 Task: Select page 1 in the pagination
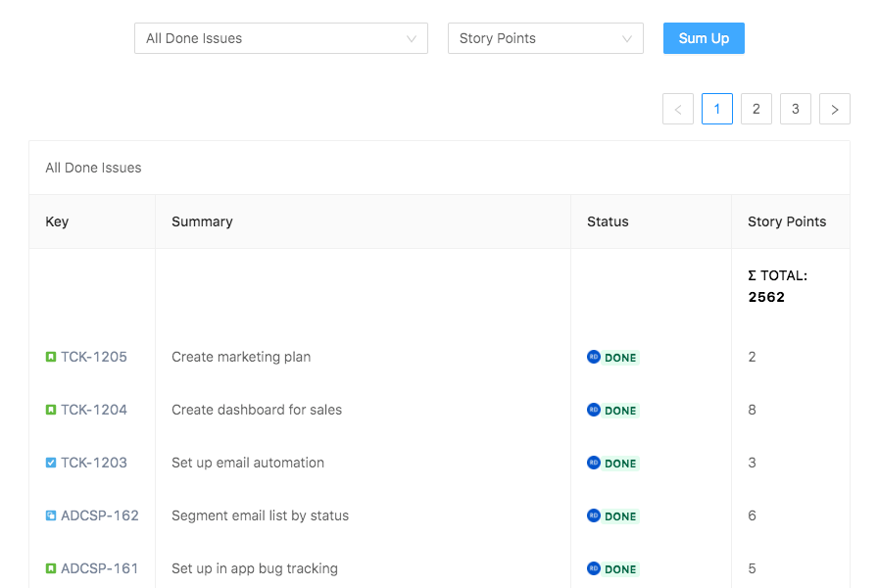pyautogui.click(x=717, y=109)
